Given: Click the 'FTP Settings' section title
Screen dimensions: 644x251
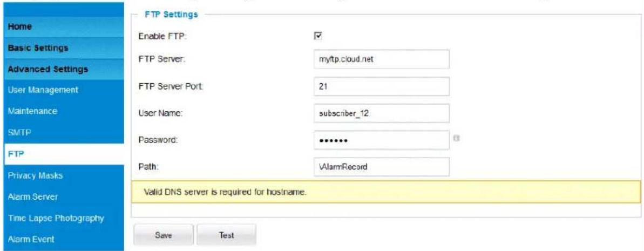Looking at the screenshot, I should [171, 15].
